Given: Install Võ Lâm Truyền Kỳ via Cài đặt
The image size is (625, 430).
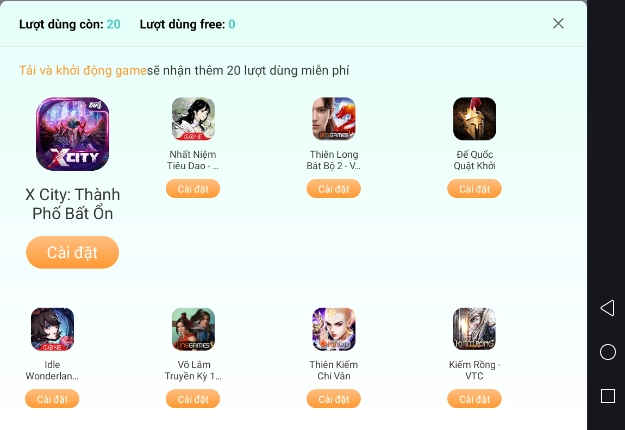Looking at the screenshot, I should [193, 399].
